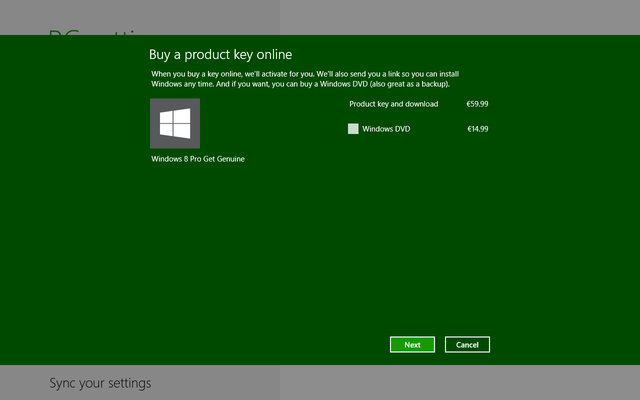This screenshot has width=640, height=400.
Task: Click the €14.99 DVD price
Action: coord(477,129)
